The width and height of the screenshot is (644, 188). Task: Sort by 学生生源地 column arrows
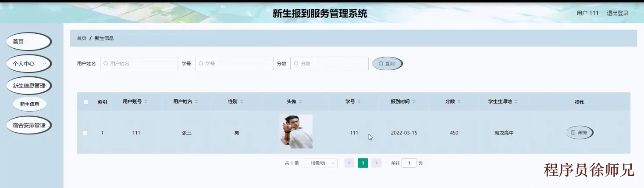coord(516,101)
